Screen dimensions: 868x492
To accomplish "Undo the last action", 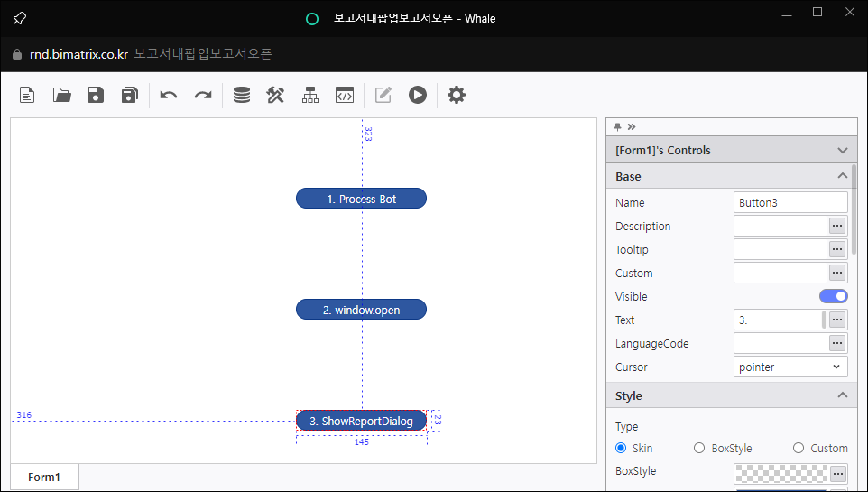I will pos(169,96).
